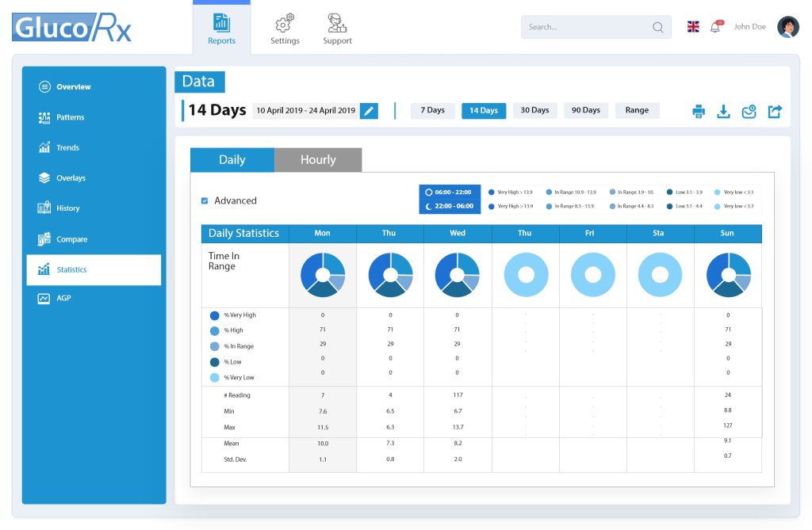Click Wednesday's Time In Range donut chart

click(x=458, y=275)
